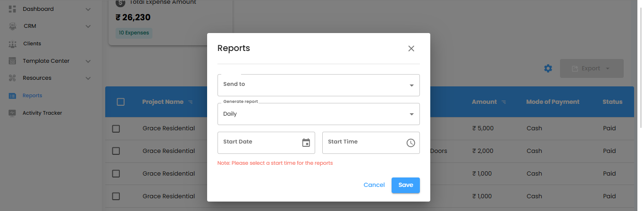Screen dimensions: 644x211
Task: Click the clock icon in Start Time
Action: coord(410,143)
